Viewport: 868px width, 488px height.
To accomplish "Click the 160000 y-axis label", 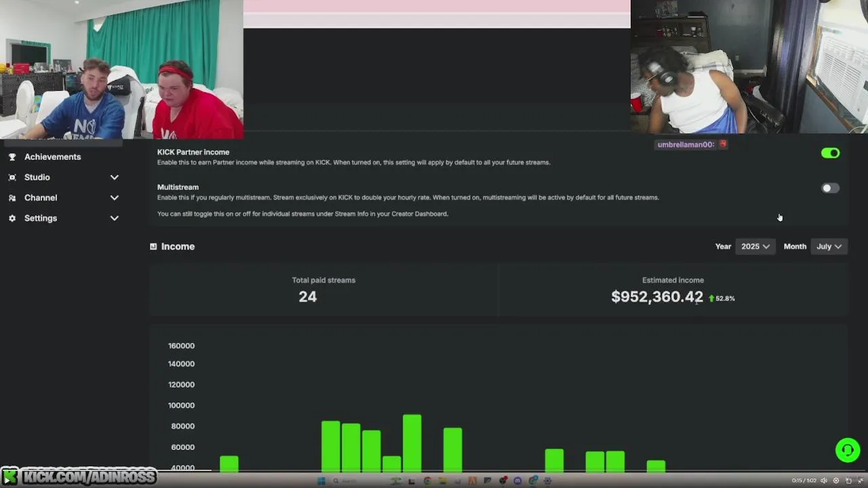I will (x=181, y=346).
